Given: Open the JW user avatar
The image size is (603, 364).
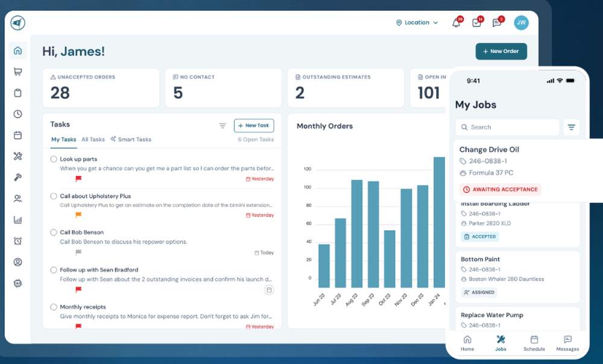Looking at the screenshot, I should click(x=521, y=23).
